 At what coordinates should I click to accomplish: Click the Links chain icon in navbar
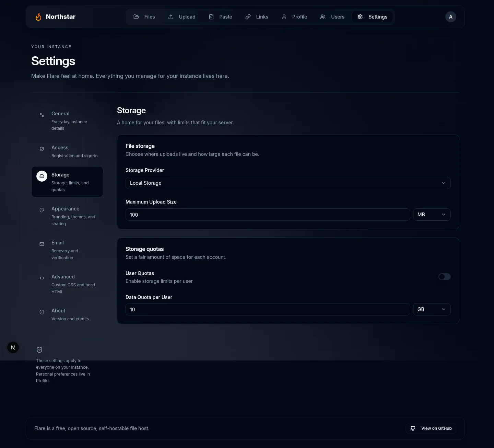248,17
